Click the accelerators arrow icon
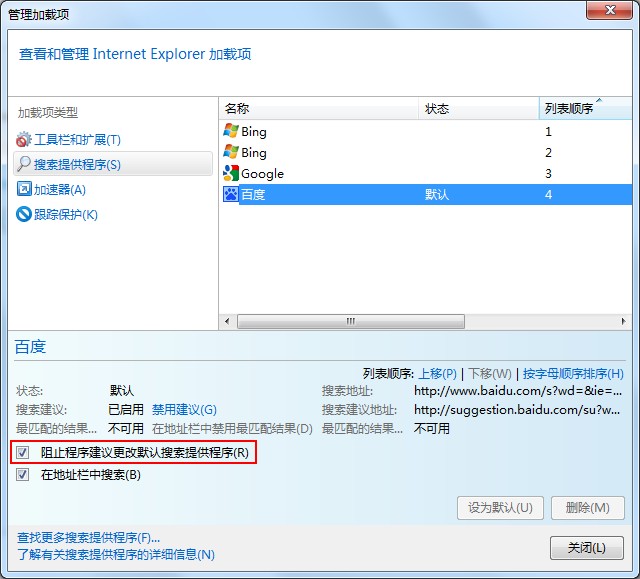The height and width of the screenshot is (579, 640). coord(24,189)
